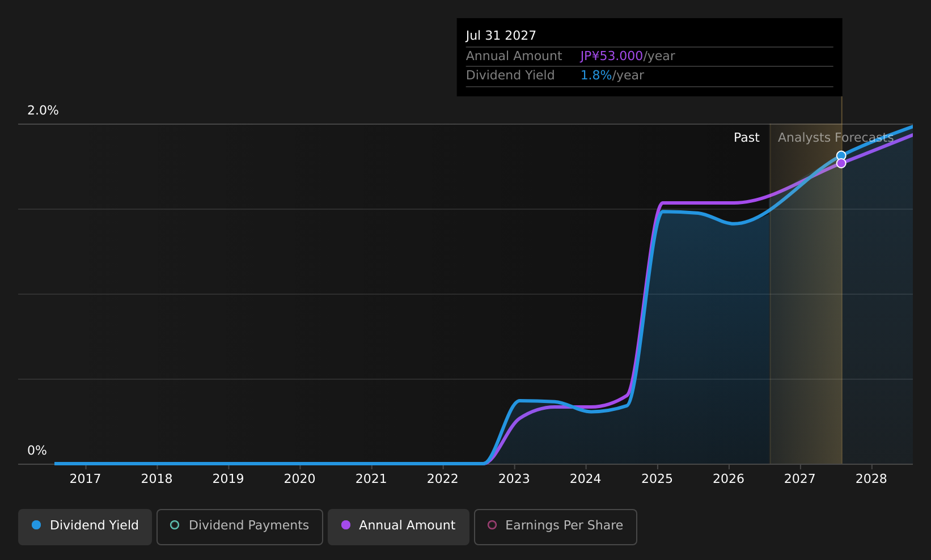This screenshot has height=560, width=931.
Task: Click the Jul 31 2027 tooltip date
Action: click(501, 36)
